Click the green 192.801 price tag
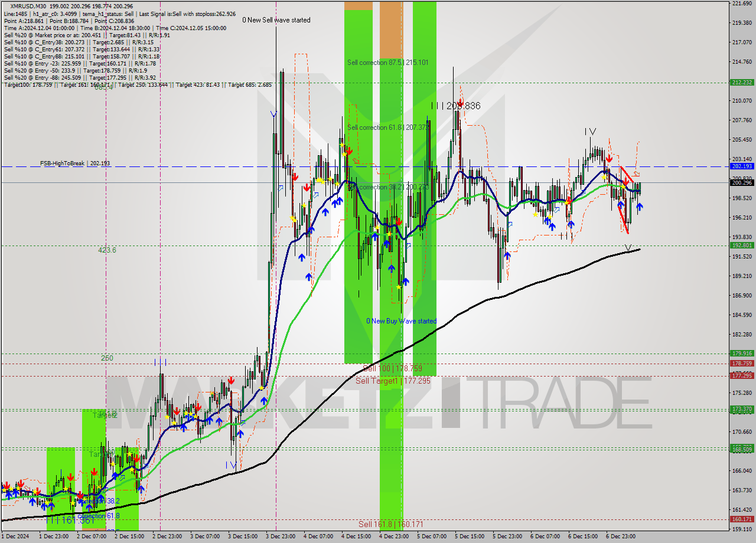The image size is (756, 543). [x=742, y=245]
